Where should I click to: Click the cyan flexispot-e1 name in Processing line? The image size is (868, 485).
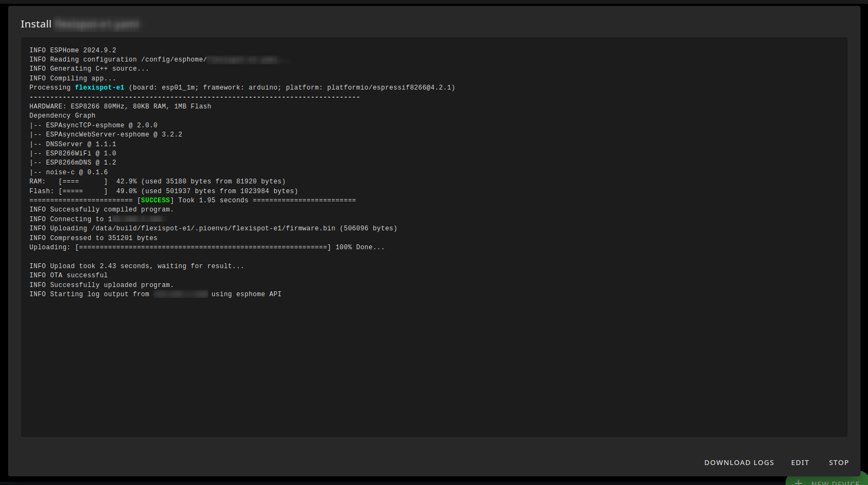click(x=100, y=87)
